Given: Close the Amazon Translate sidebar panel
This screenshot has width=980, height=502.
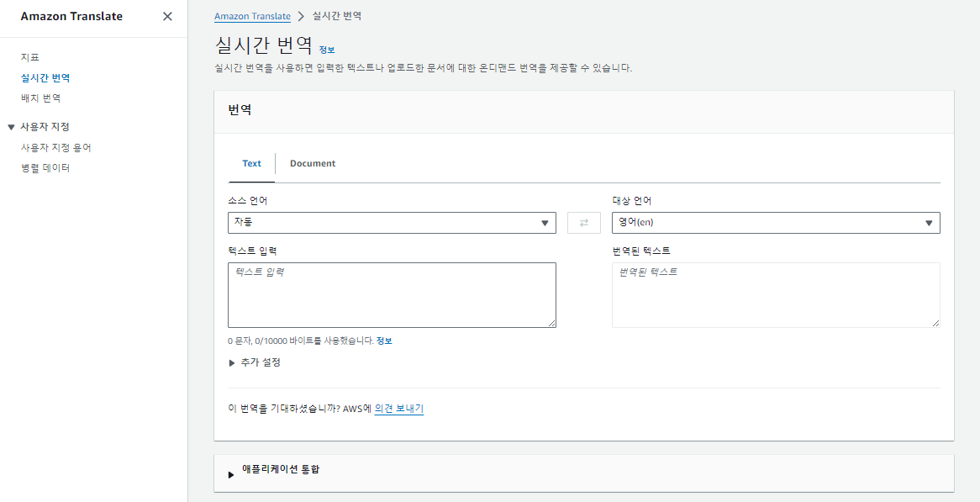Looking at the screenshot, I should point(167,17).
